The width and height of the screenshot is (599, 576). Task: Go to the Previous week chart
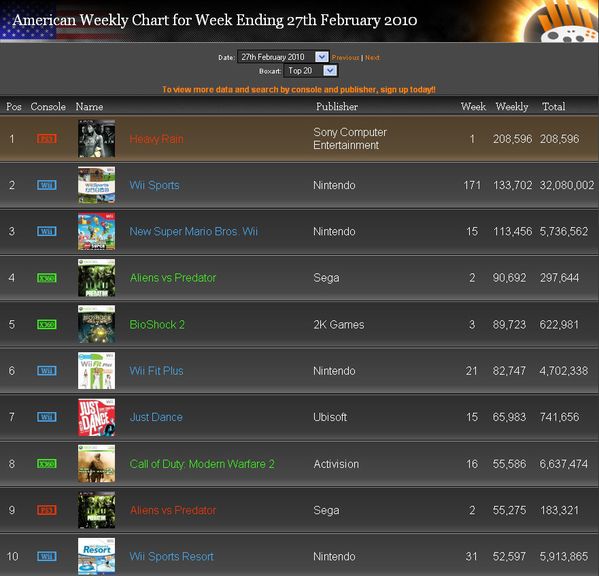point(345,58)
